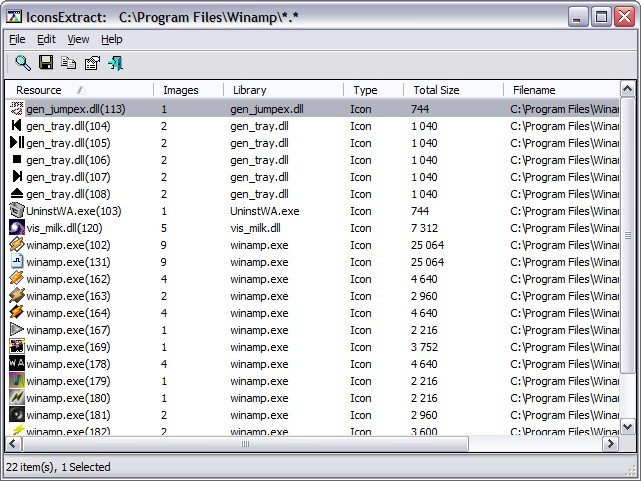
Task: Sort by the Library column header
Action: tap(283, 90)
